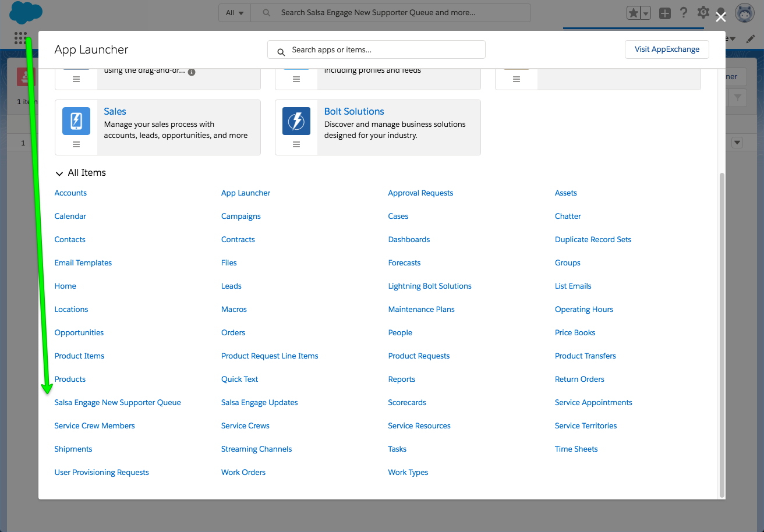
Task: Open Quick Text item
Action: [x=239, y=379]
